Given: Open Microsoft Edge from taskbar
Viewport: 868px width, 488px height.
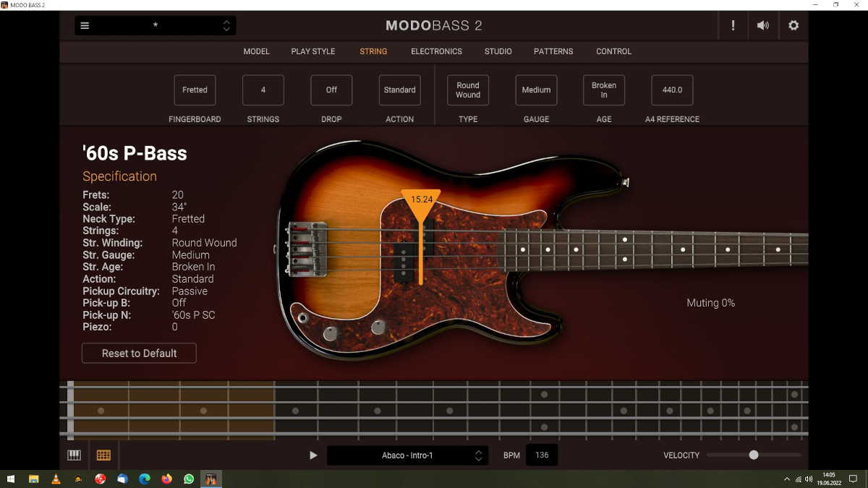Looking at the screenshot, I should pos(145,479).
